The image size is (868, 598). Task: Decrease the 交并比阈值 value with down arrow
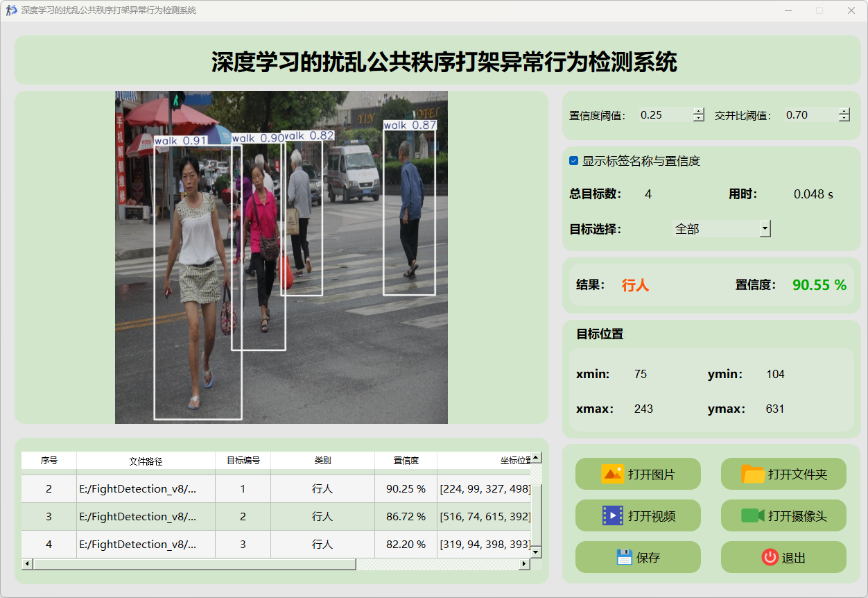pos(844,119)
